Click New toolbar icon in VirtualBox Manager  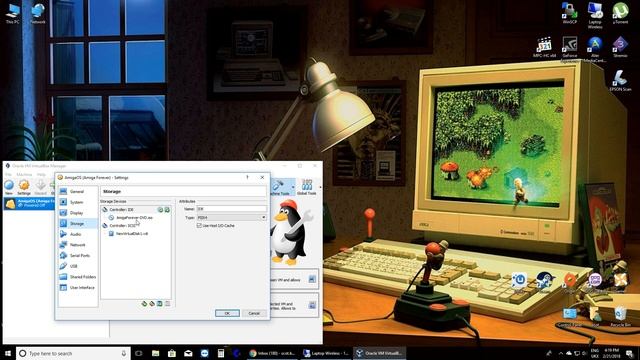(9, 187)
